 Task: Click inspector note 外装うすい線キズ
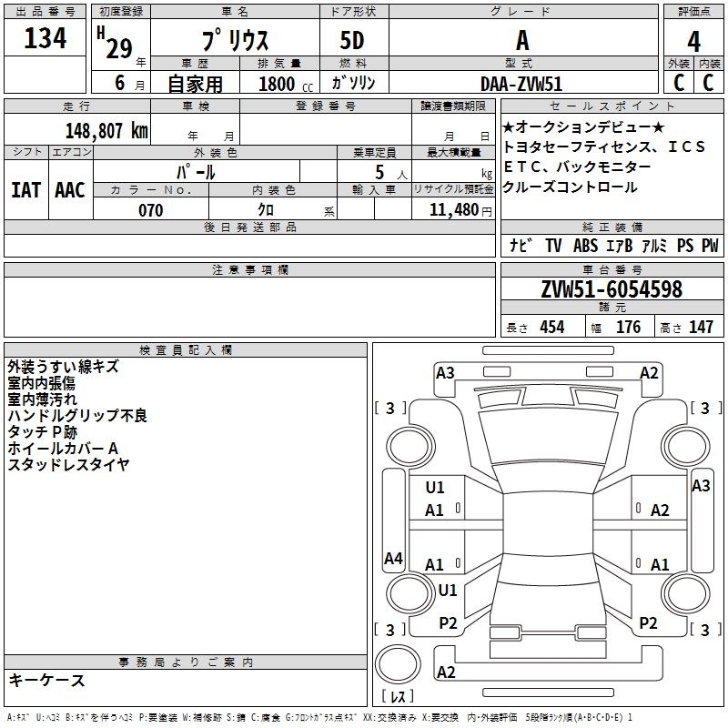(x=63, y=367)
